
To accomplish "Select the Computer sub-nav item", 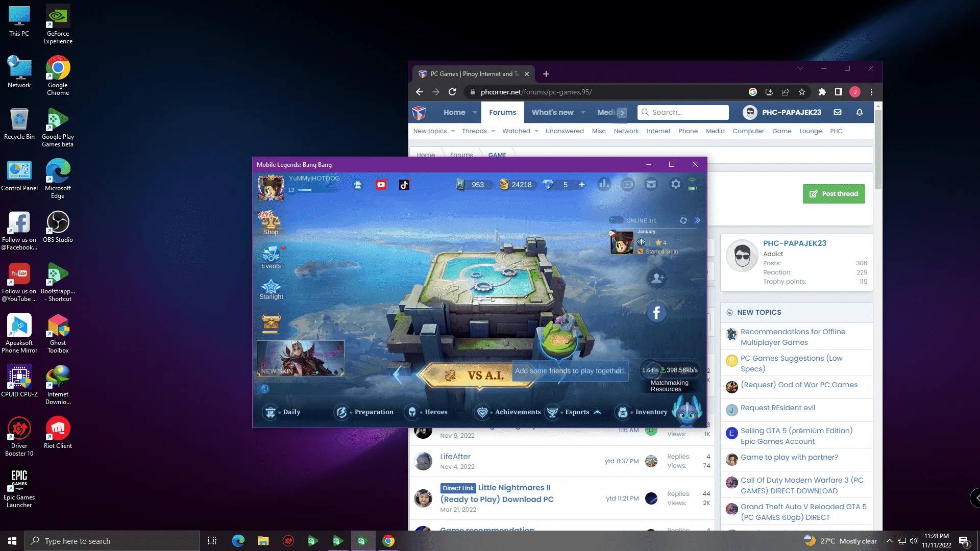I will tap(748, 131).
